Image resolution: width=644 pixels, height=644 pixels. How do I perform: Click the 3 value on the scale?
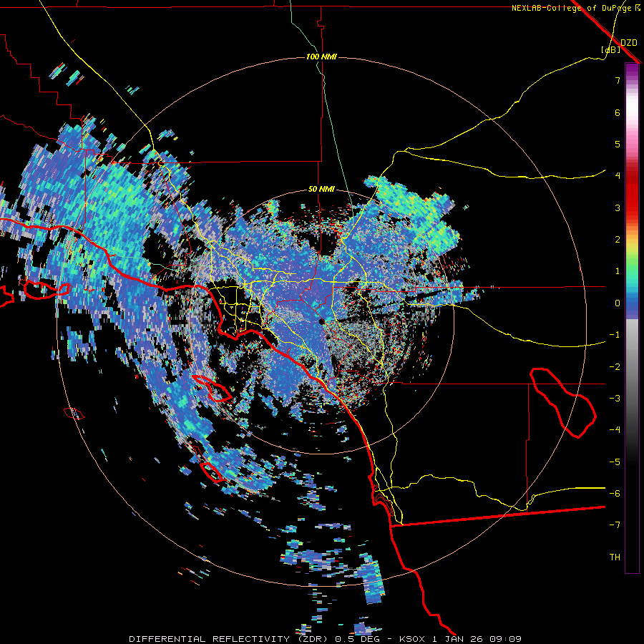point(618,208)
